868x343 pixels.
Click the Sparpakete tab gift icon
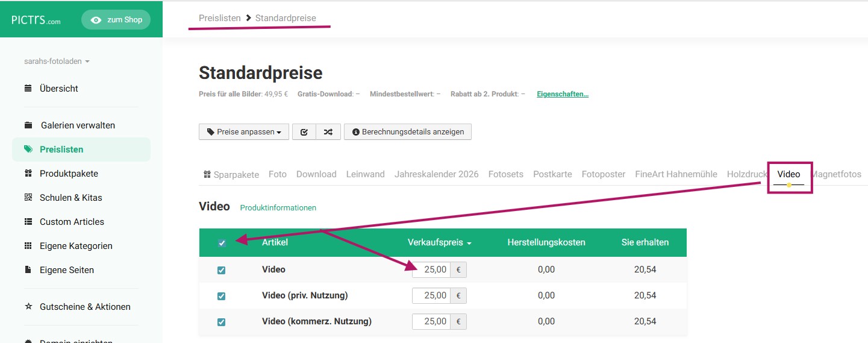point(207,174)
